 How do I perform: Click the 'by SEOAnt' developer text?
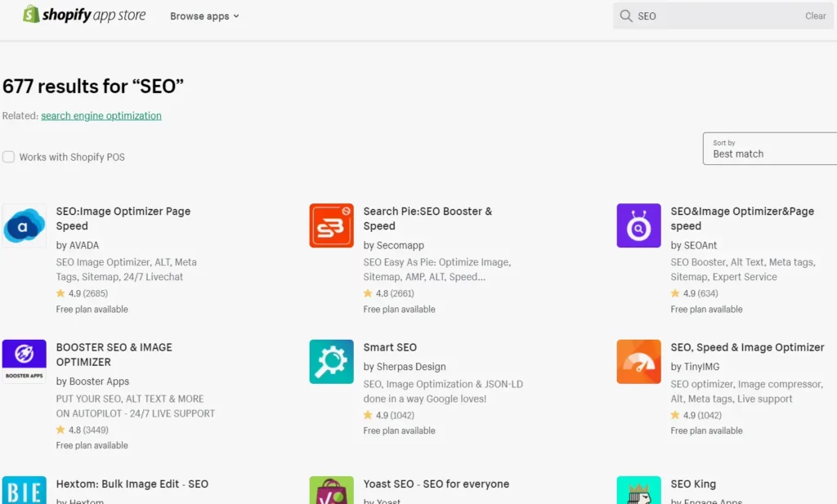coord(693,245)
